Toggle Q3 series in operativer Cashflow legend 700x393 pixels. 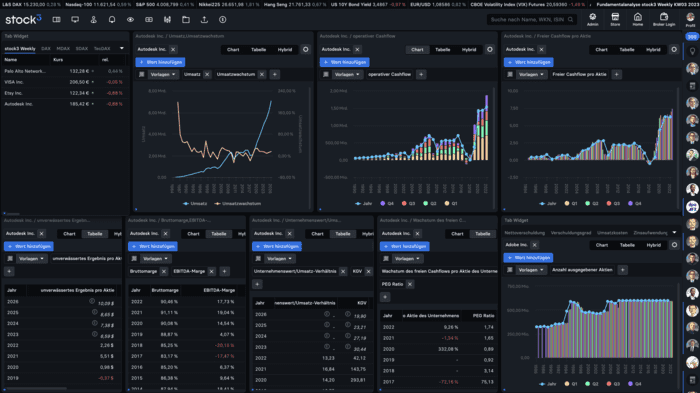[408, 204]
